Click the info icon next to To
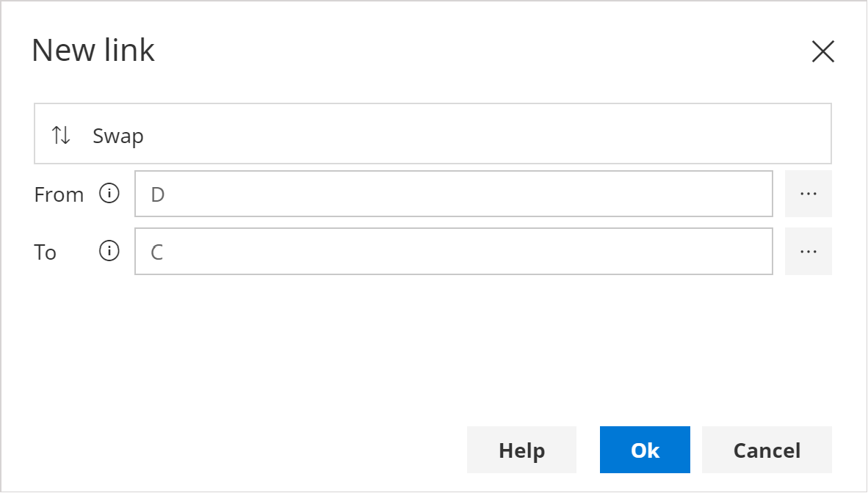Viewport: 868px width, 493px height. tap(109, 252)
